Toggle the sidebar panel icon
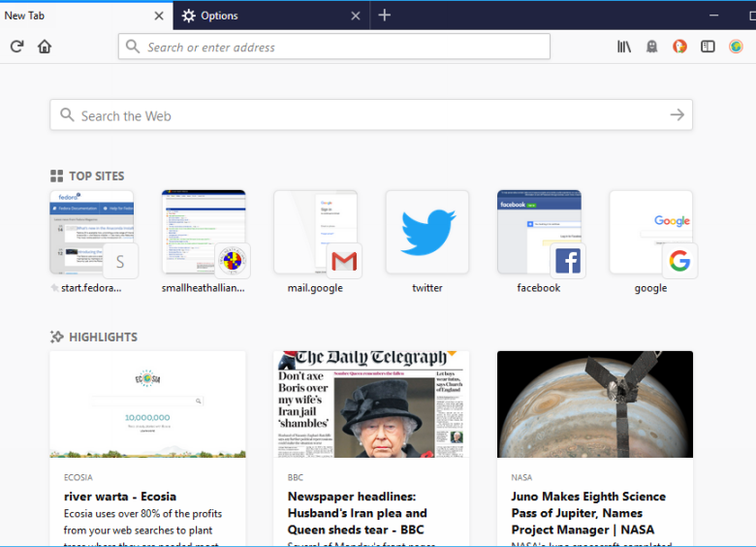The height and width of the screenshot is (547, 756). [x=709, y=47]
